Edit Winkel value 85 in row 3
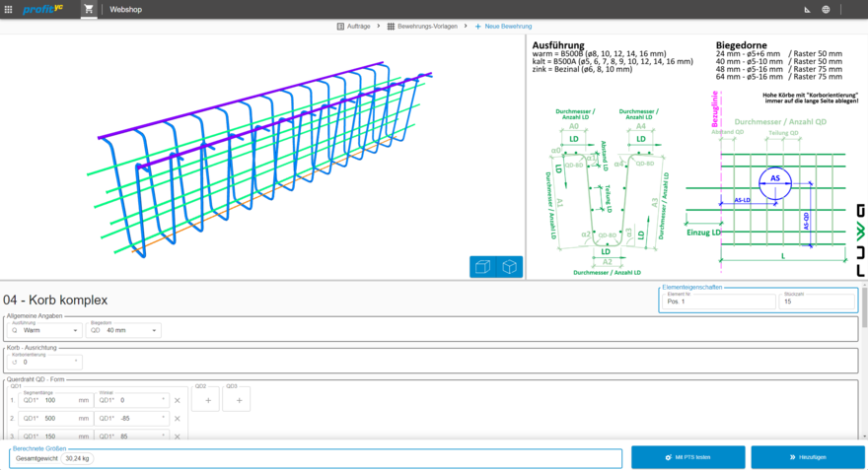 [x=132, y=436]
